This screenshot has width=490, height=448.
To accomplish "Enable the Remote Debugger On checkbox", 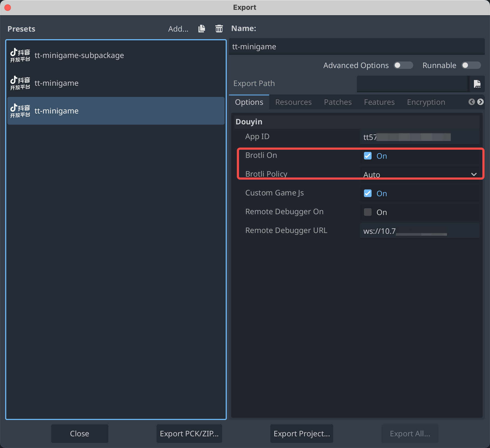I will pos(368,212).
